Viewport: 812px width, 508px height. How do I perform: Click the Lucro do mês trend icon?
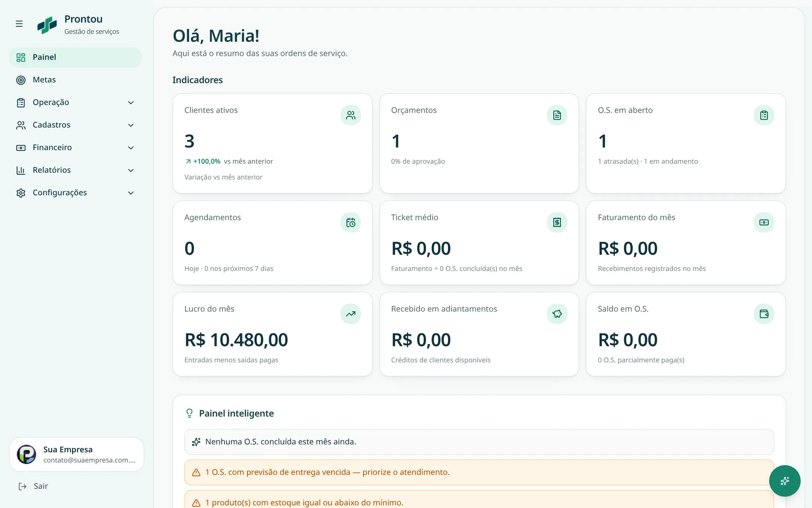coord(351,314)
